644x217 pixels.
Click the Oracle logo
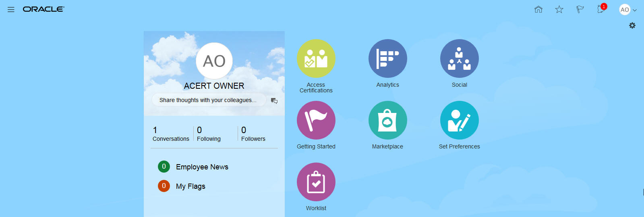point(43,9)
